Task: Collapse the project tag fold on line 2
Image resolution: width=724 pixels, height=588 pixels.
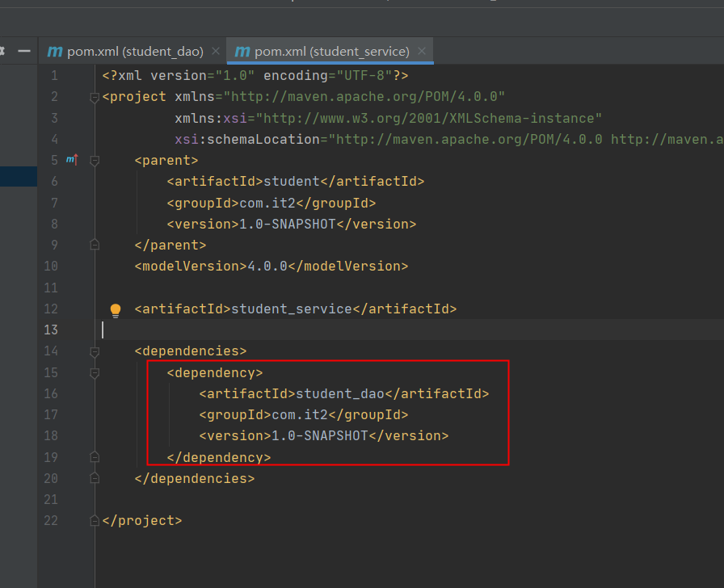Action: pyautogui.click(x=95, y=98)
